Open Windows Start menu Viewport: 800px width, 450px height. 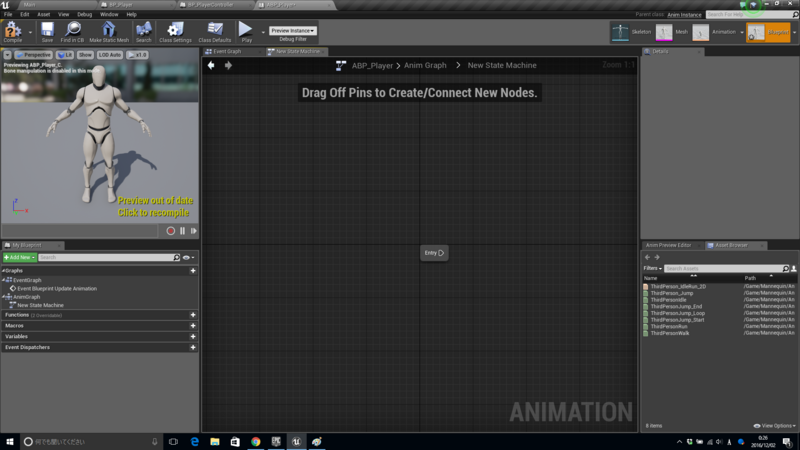(x=10, y=442)
